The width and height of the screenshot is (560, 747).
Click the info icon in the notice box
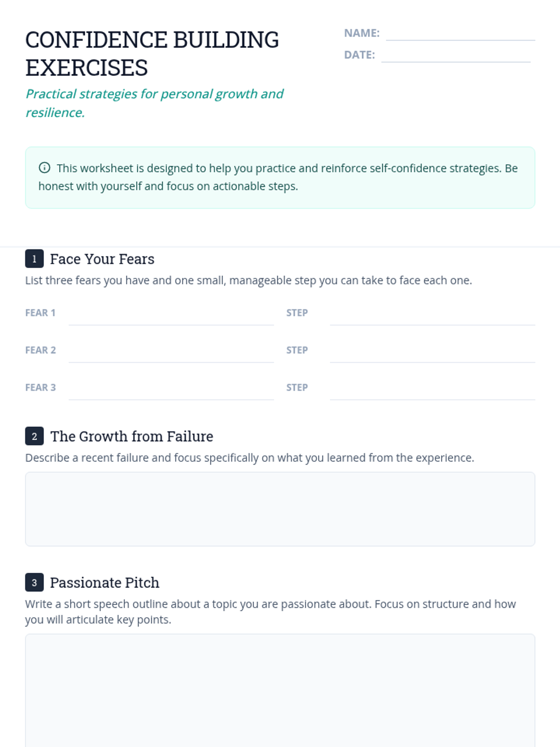(x=44, y=168)
